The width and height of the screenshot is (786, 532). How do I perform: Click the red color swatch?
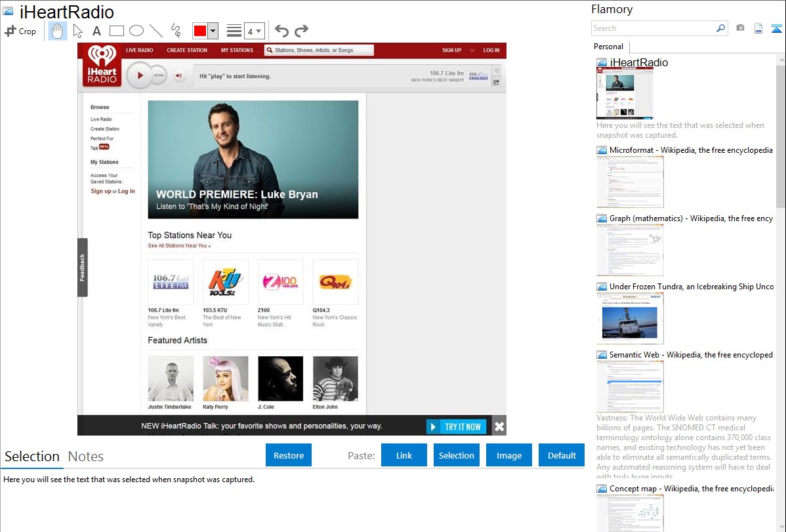point(199,31)
